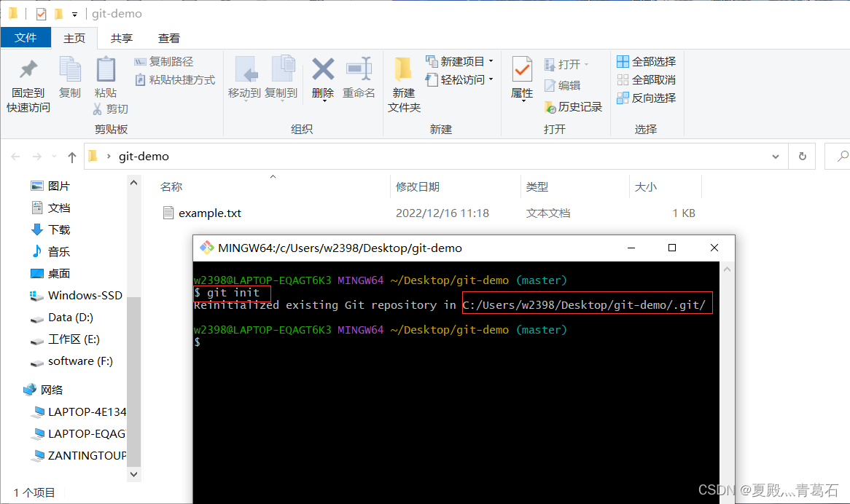Open the New item menu
Viewport: 850px width, 504px height.
click(460, 62)
